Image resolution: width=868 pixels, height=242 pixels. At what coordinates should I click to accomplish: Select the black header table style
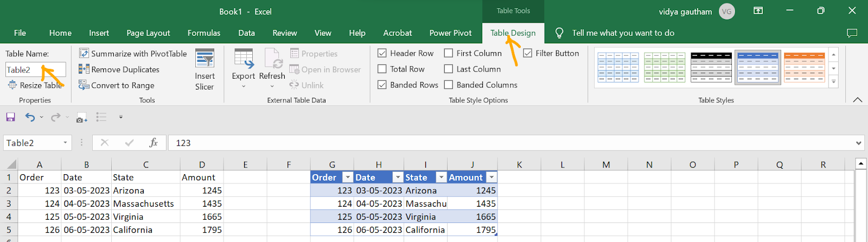711,67
